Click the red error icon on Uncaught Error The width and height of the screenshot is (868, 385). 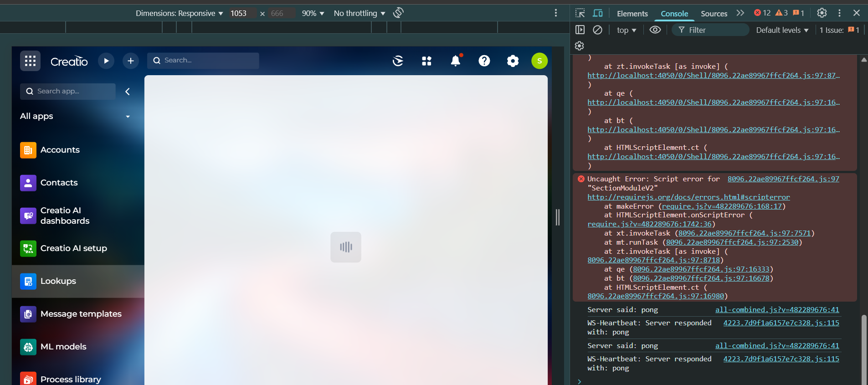pyautogui.click(x=581, y=179)
